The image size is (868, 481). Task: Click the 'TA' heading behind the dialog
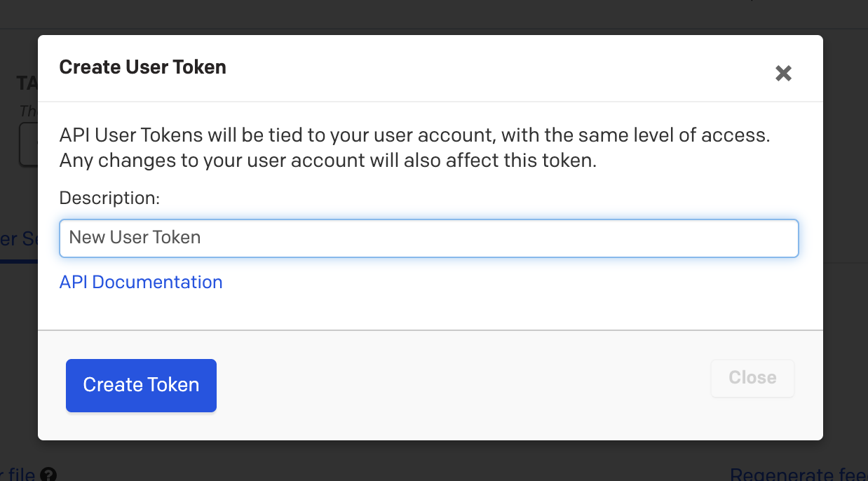(x=27, y=83)
